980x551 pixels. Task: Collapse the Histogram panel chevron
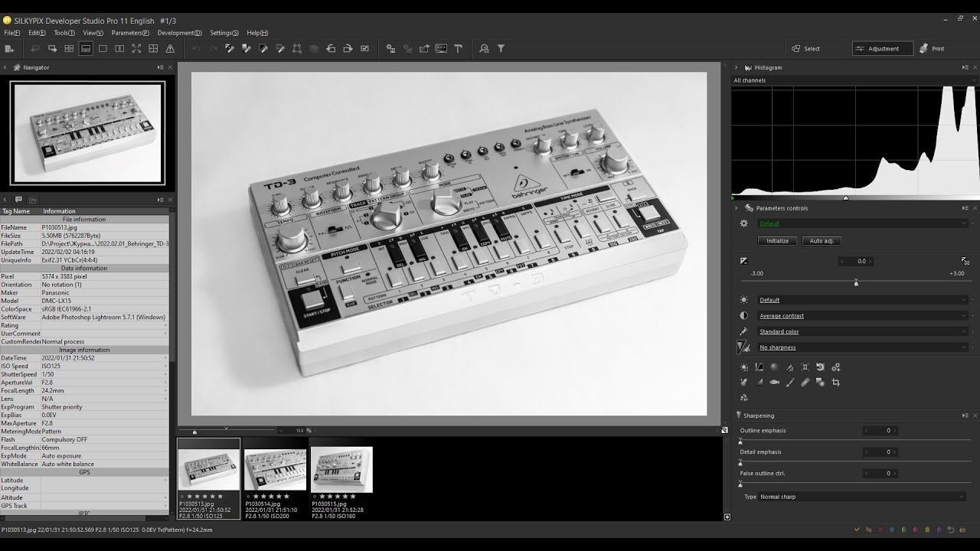(737, 67)
